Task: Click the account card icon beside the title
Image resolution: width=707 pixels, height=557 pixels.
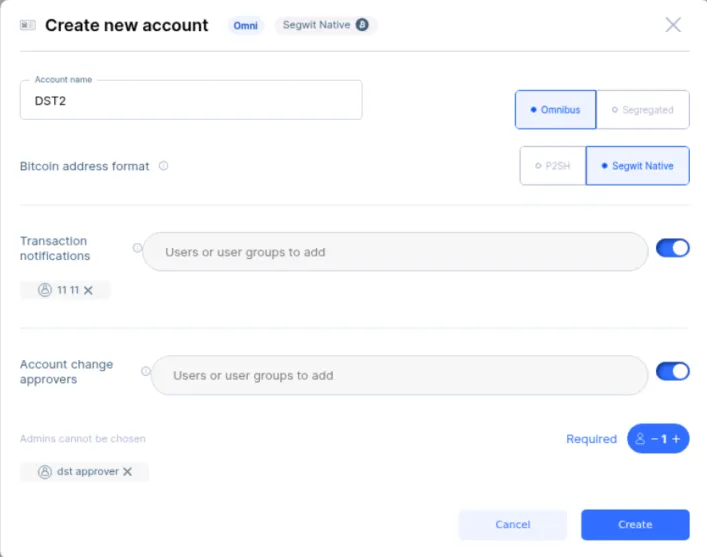Action: [28, 25]
